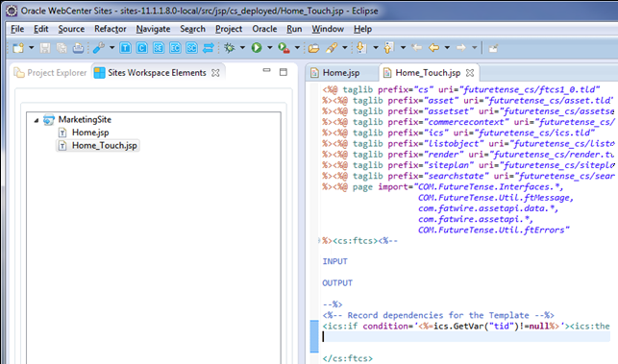Open the Search menu

(x=193, y=29)
